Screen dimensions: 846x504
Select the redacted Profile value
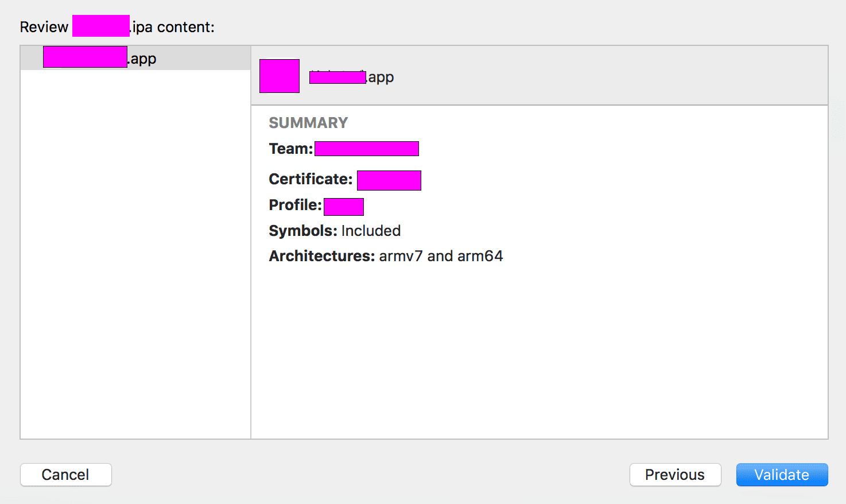[344, 207]
